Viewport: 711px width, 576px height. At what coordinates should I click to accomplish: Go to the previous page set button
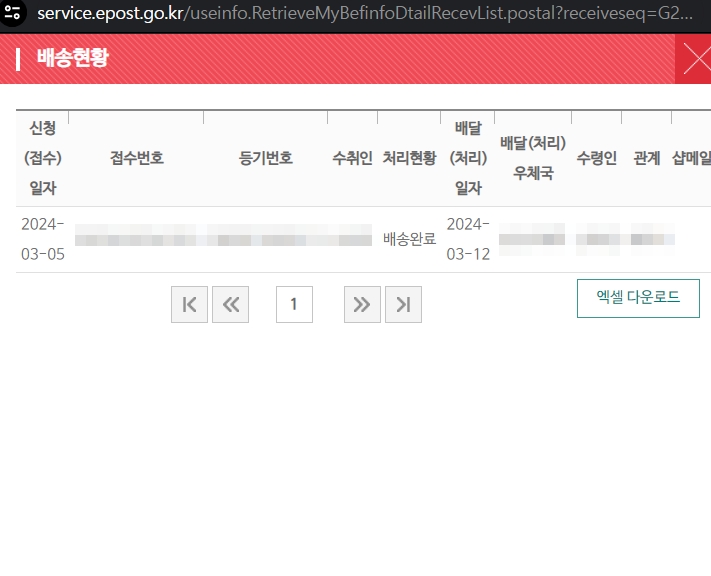coord(230,304)
